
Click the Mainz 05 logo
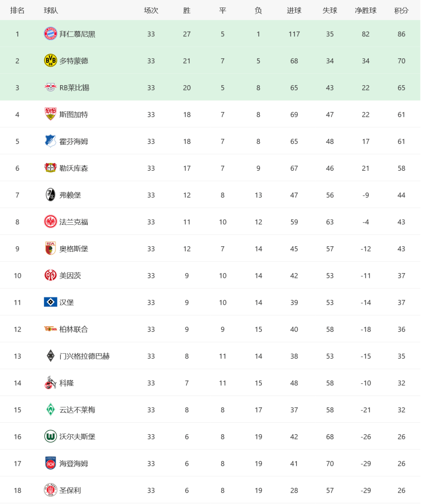[x=50, y=275]
